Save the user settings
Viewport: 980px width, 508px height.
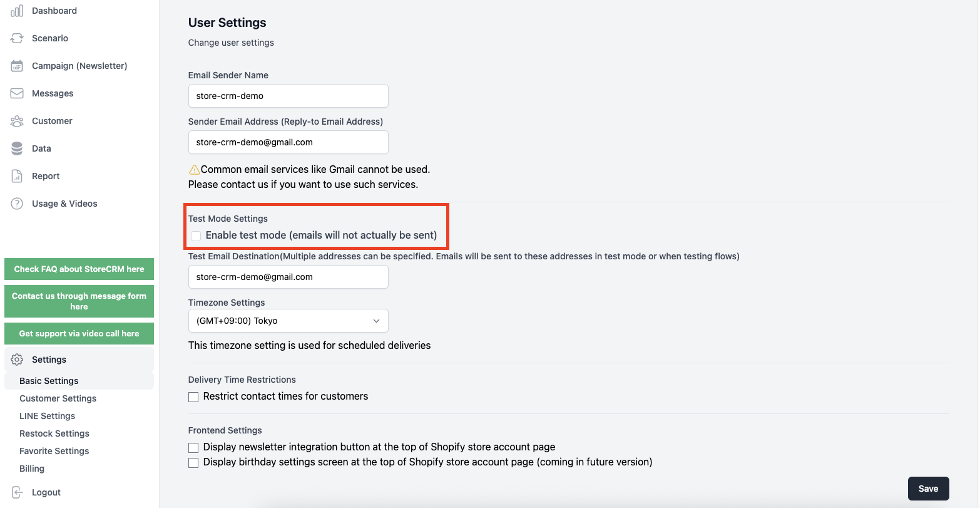[x=928, y=489]
